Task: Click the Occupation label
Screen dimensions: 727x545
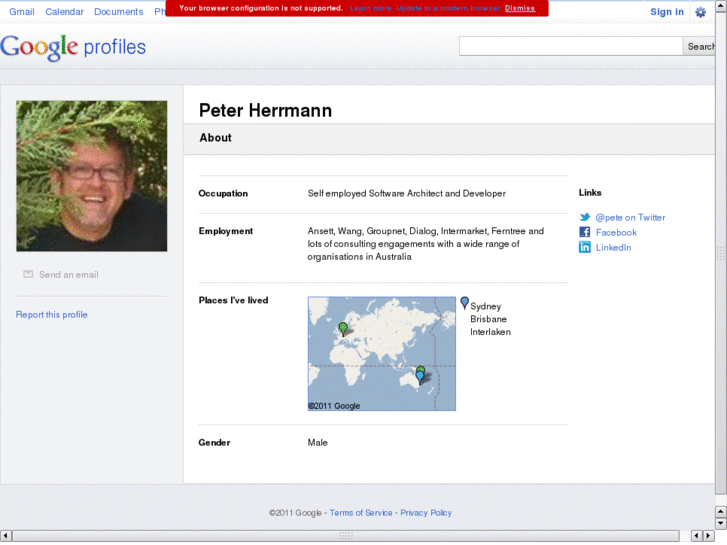Action: 223,193
